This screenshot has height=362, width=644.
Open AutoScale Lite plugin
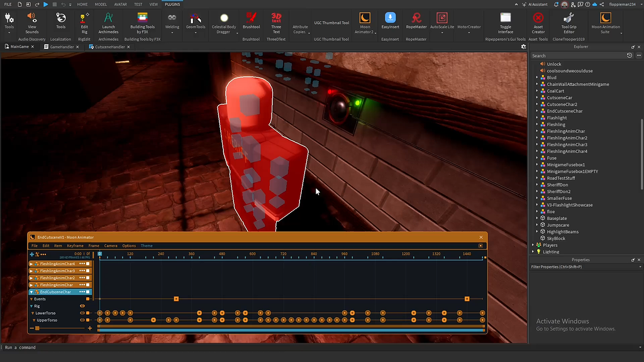(442, 21)
